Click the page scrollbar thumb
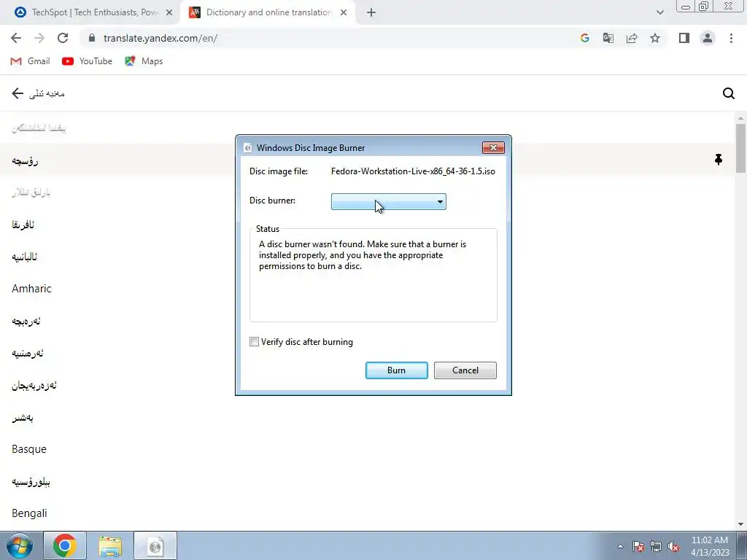Viewport: 747px width, 560px height. (741, 148)
